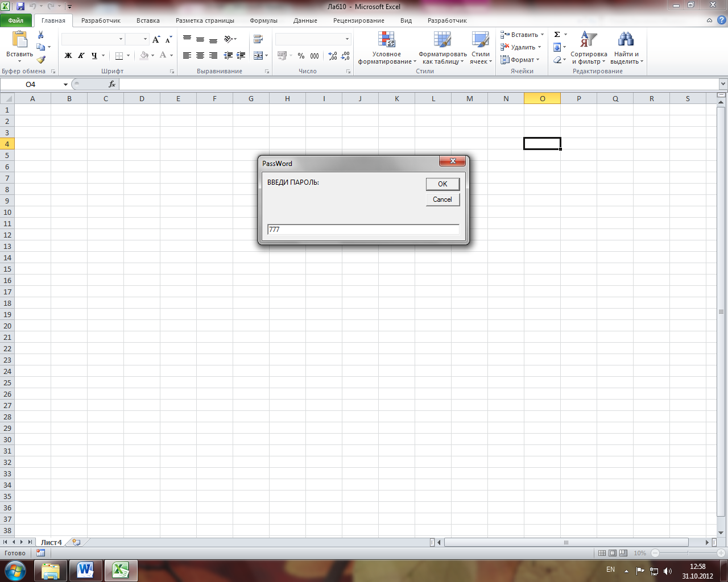Switch to the Данные tab
The width and height of the screenshot is (728, 582).
point(305,20)
